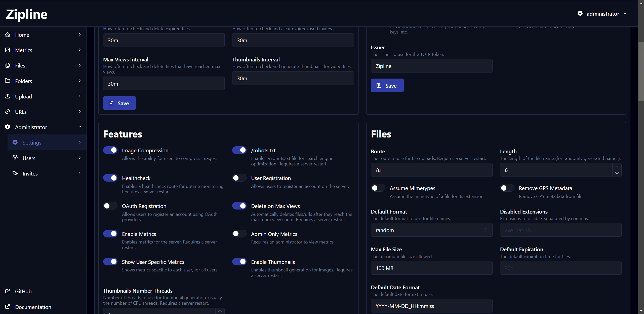This screenshot has height=314, width=644.
Task: Disable Image Compression
Action: click(x=110, y=150)
